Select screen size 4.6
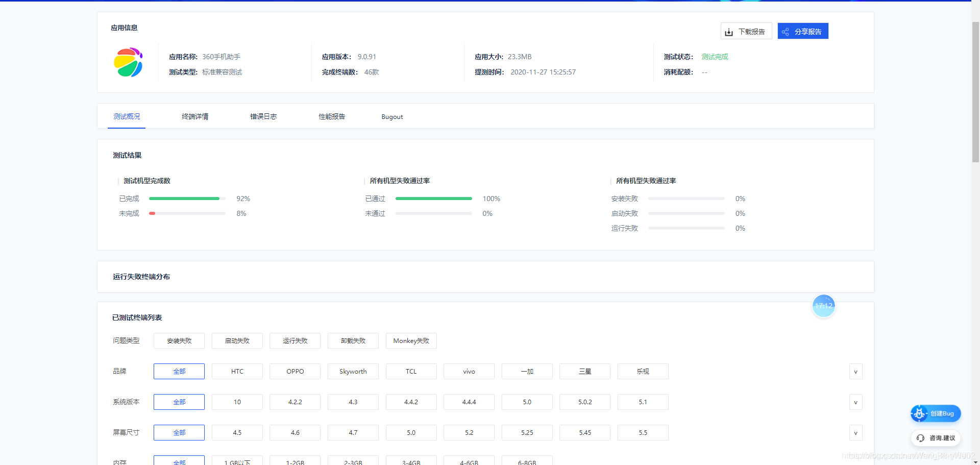The image size is (980, 465). click(x=295, y=433)
